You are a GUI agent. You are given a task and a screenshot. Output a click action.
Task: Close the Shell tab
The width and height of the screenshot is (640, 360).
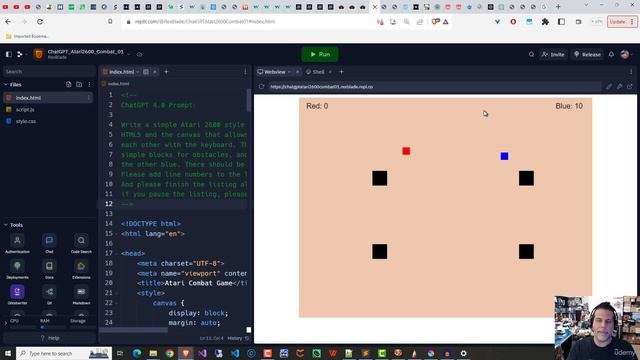pos(330,72)
